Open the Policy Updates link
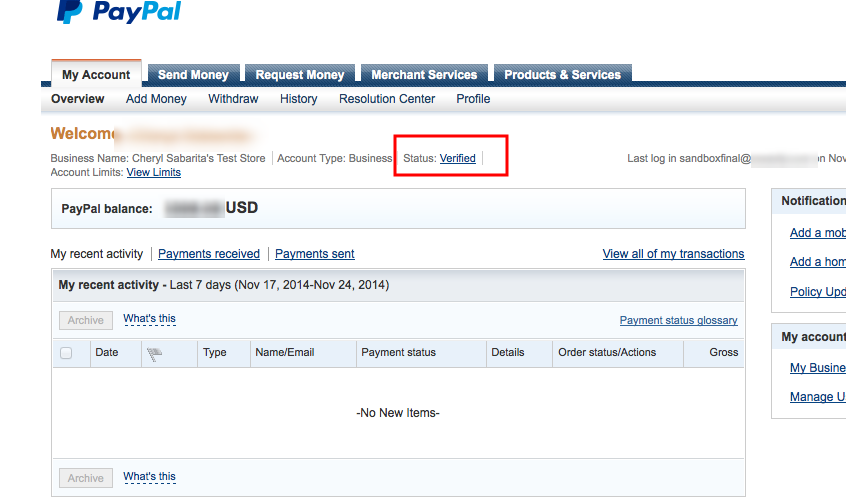846x503 pixels. click(x=817, y=291)
